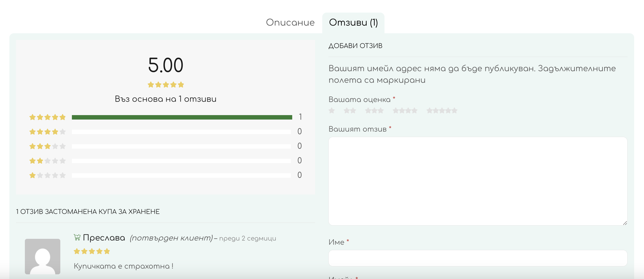Click the count 1 beside five-star bar
This screenshot has height=279, width=644.
(300, 117)
